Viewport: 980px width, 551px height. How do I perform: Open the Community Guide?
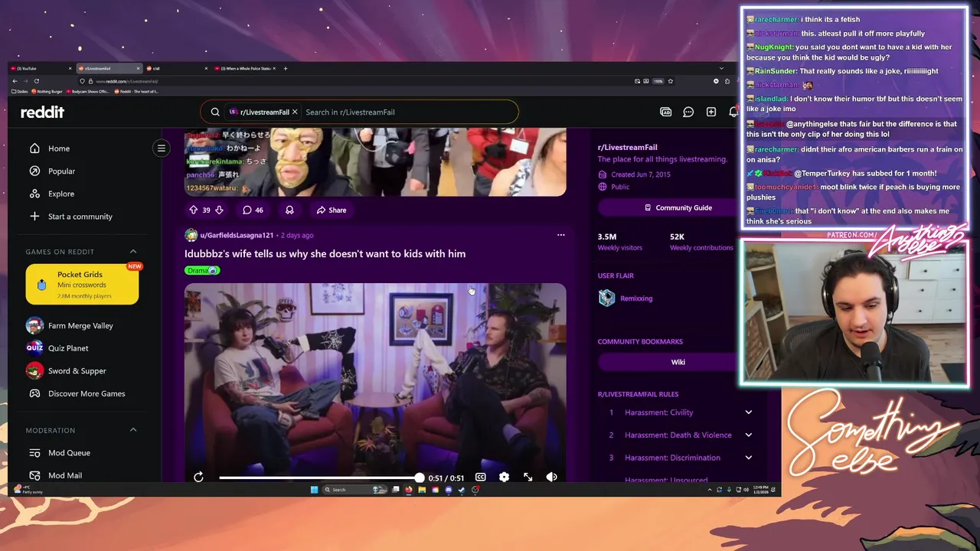pos(678,207)
